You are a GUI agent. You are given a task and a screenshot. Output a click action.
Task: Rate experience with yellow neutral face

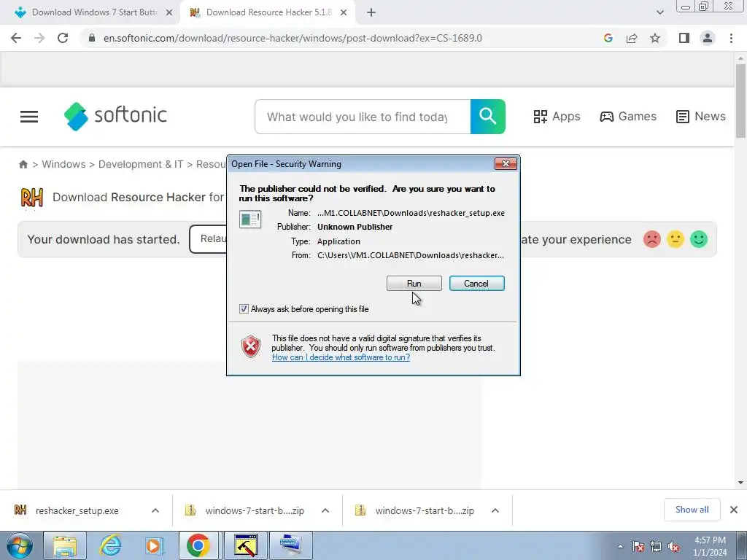click(676, 239)
